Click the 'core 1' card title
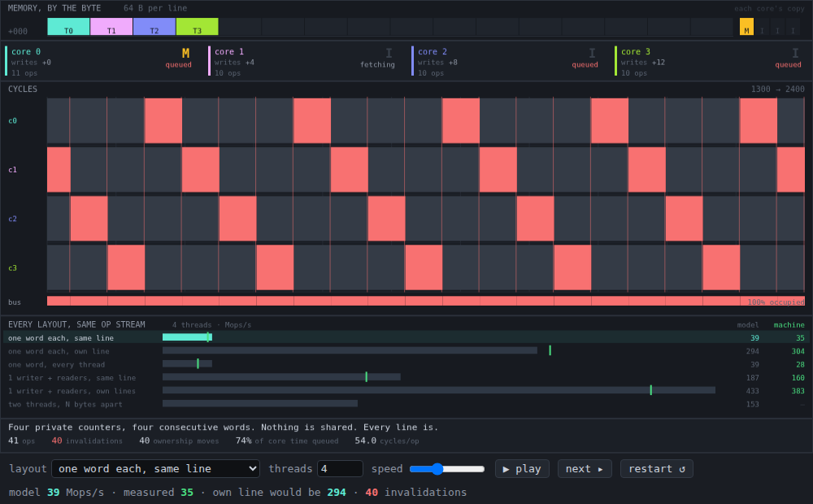This screenshot has height=504, width=813. click(x=229, y=52)
